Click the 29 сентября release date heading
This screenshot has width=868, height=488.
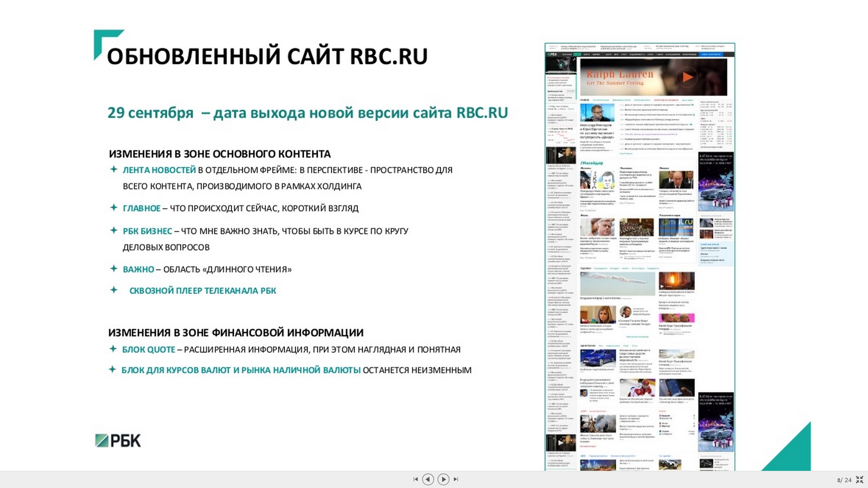pos(307,113)
